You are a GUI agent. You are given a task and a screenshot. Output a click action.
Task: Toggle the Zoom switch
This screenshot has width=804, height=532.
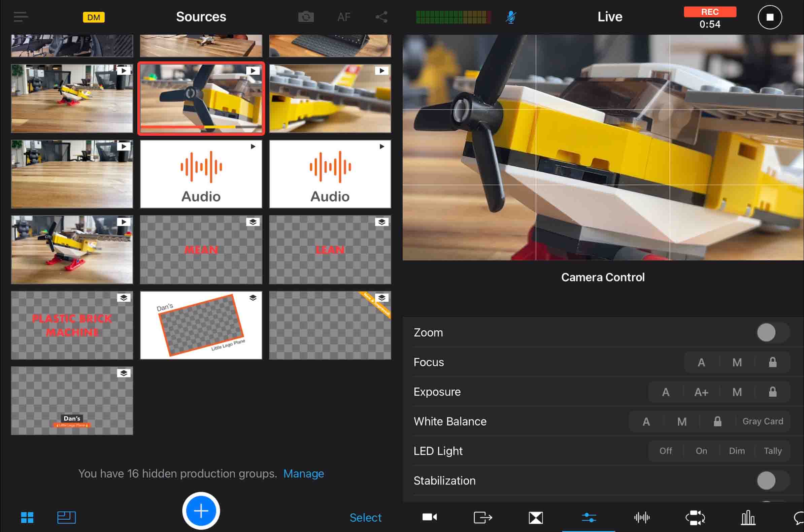pos(772,333)
